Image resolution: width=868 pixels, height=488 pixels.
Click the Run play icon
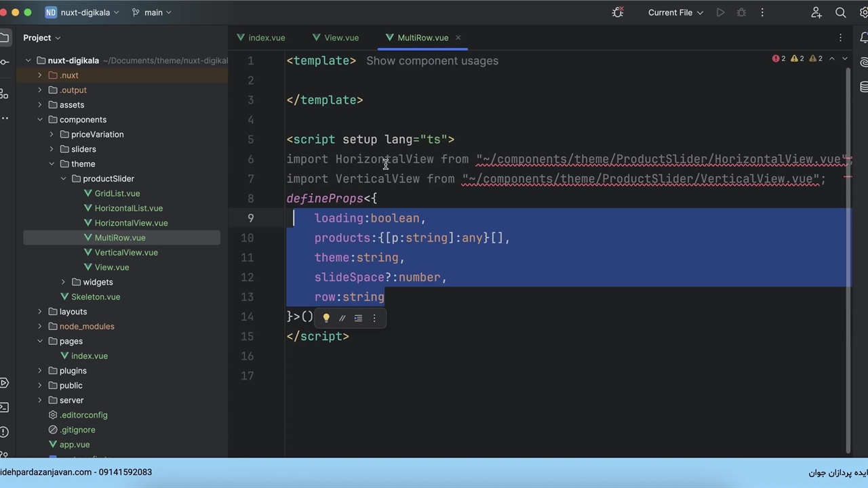(x=720, y=12)
